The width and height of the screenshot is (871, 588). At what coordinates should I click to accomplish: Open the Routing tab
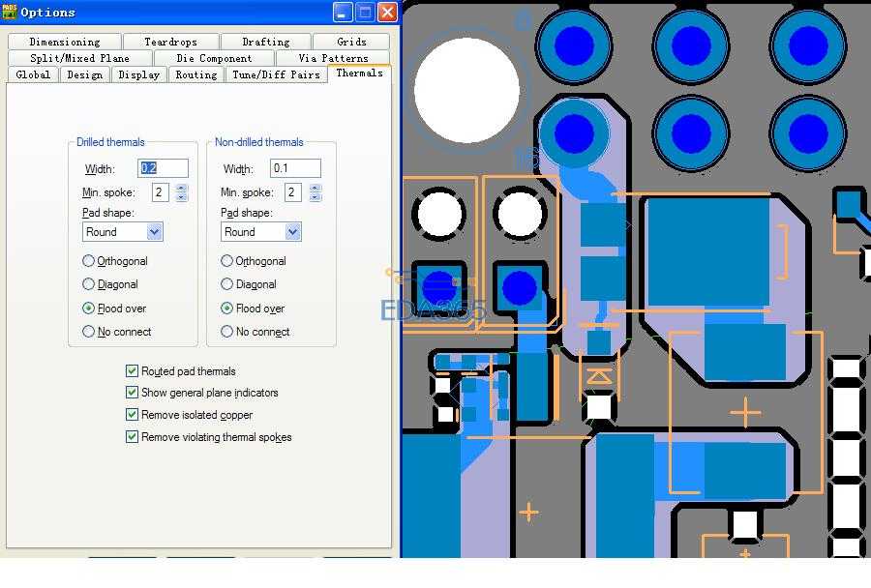tap(196, 74)
